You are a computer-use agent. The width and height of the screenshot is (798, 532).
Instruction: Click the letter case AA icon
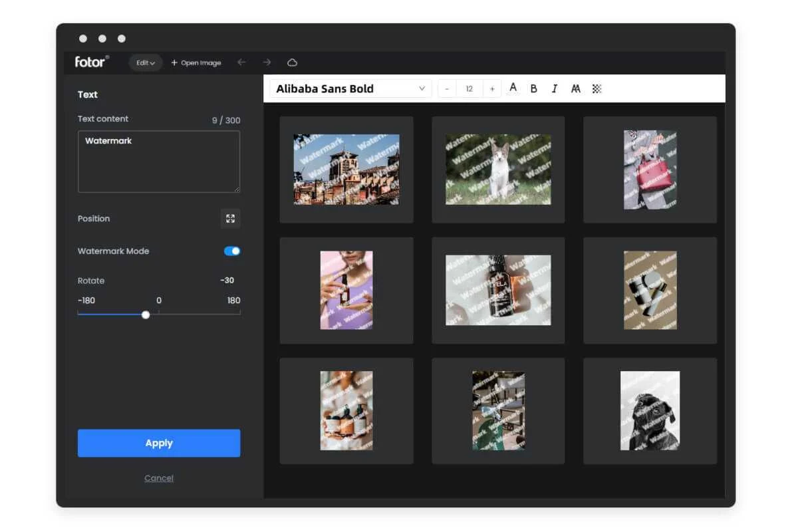click(x=575, y=88)
